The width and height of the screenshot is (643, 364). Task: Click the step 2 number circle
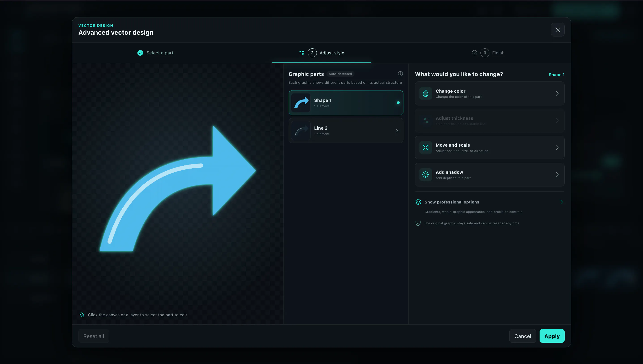click(312, 53)
